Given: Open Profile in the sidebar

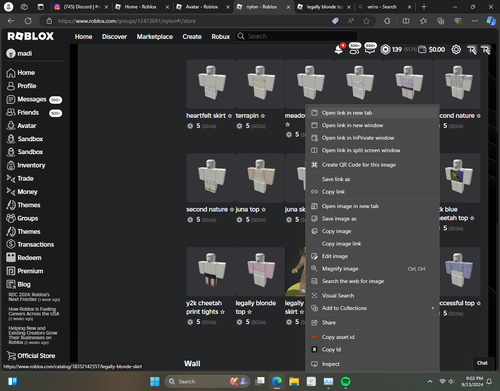Looking at the screenshot, I should [21, 86].
